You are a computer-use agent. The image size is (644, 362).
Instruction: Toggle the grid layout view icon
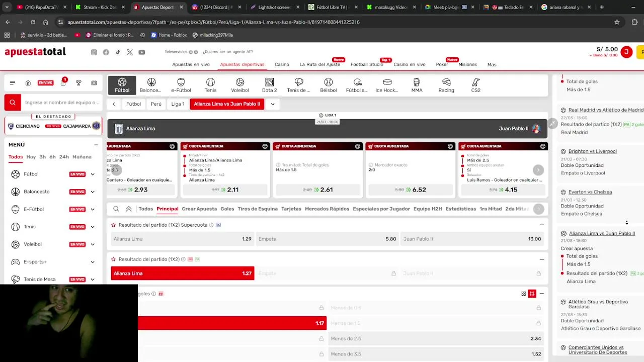click(x=523, y=294)
